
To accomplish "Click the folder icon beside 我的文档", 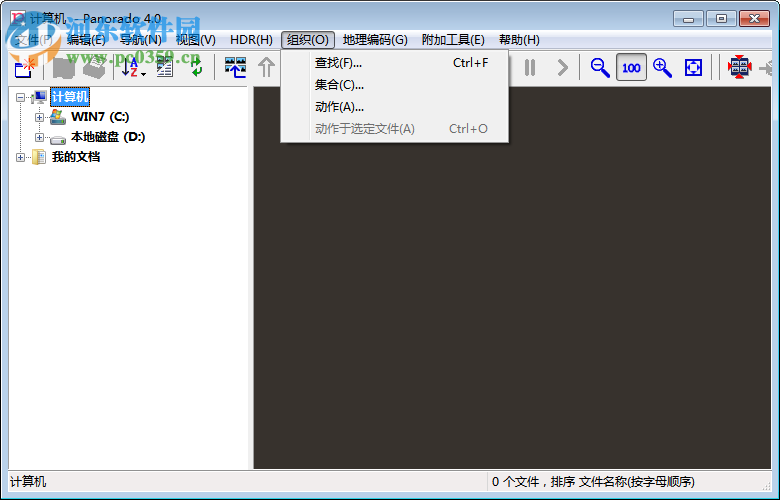I will tap(39, 157).
